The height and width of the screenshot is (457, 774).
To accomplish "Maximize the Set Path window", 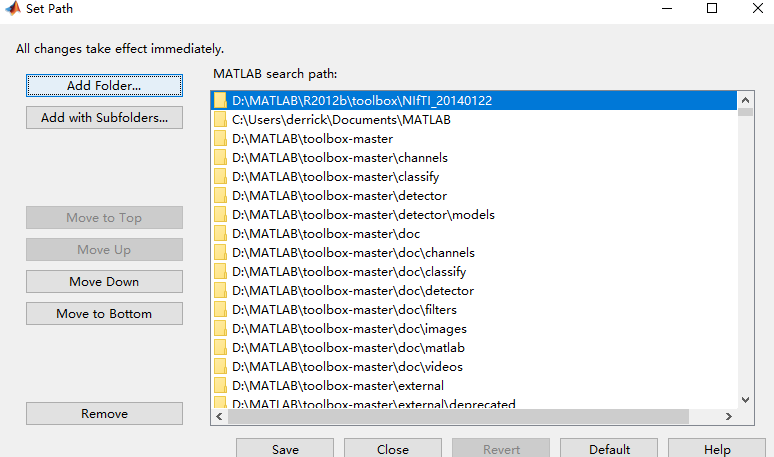I will pos(712,8).
